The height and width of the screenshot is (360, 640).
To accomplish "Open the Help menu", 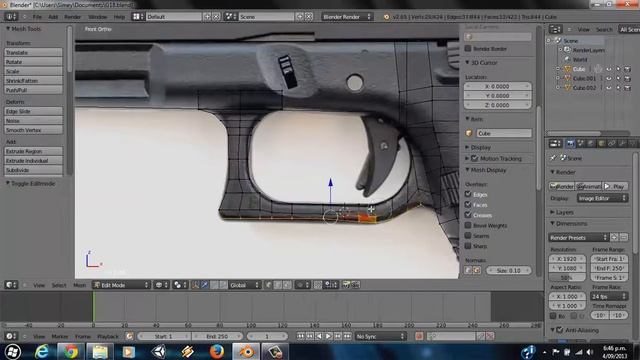I will (119, 17).
